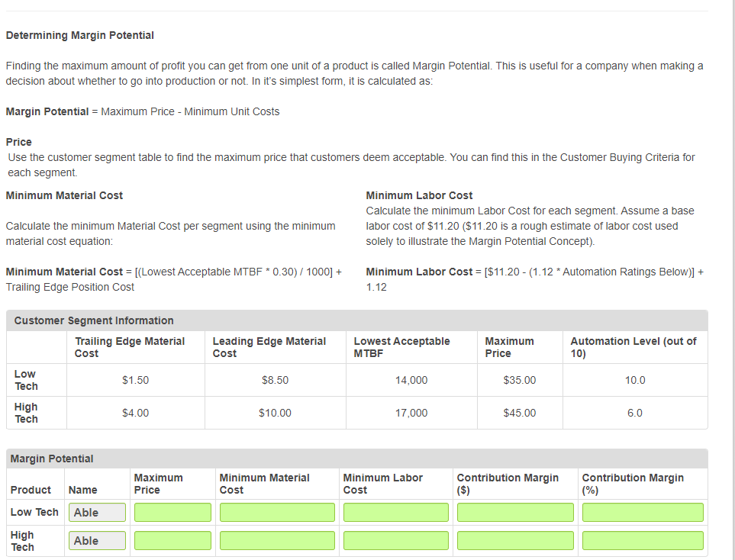
Task: Click the High Tech Contribution Margin (%) field
Action: pos(642,540)
